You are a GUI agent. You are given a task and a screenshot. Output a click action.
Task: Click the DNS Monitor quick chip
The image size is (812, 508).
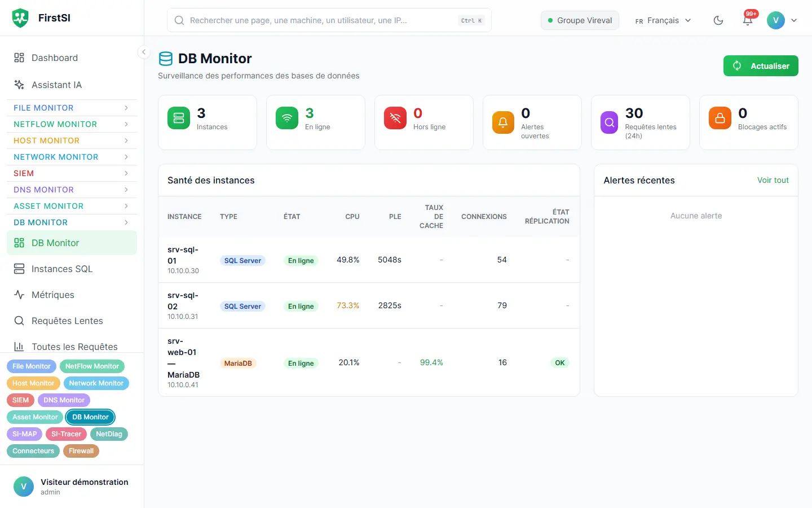[x=64, y=400]
